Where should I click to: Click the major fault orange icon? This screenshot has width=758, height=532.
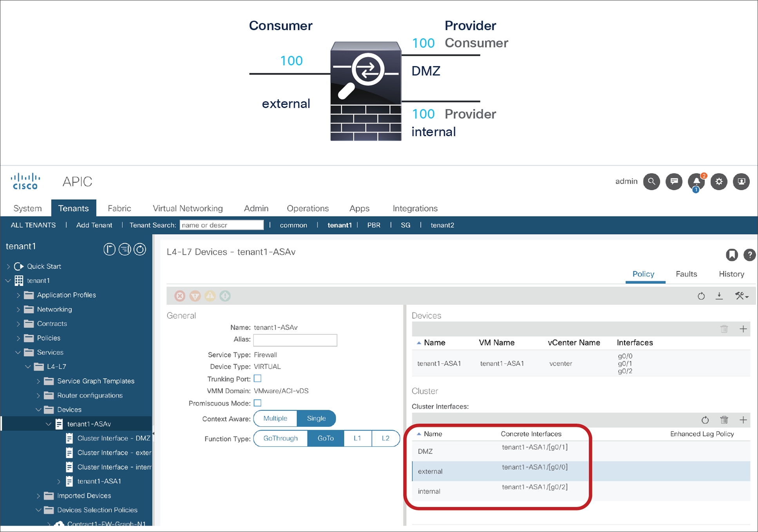195,296
